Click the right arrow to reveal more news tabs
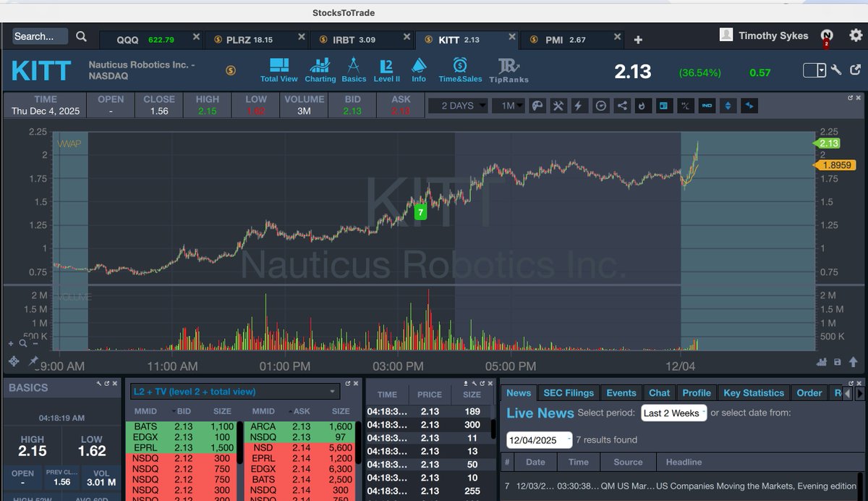This screenshot has height=501, width=868. 859,393
